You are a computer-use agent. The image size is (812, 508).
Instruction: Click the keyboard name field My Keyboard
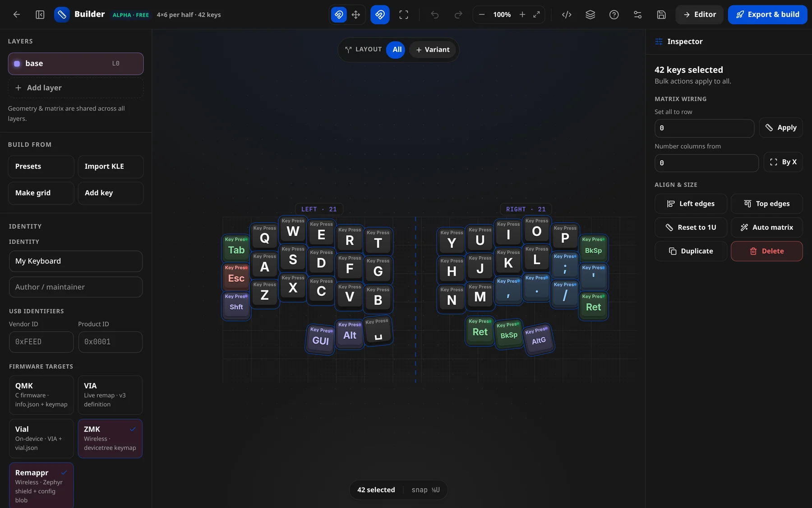point(76,261)
